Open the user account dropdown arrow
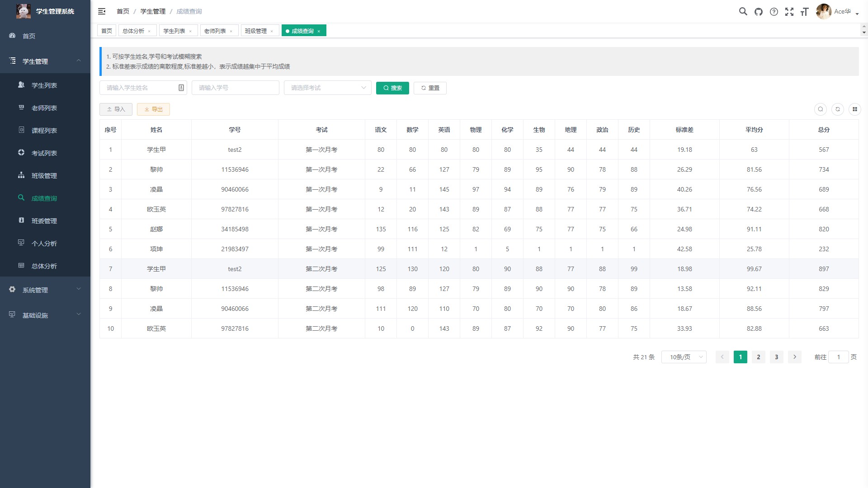This screenshot has width=868, height=488. pos(857,14)
